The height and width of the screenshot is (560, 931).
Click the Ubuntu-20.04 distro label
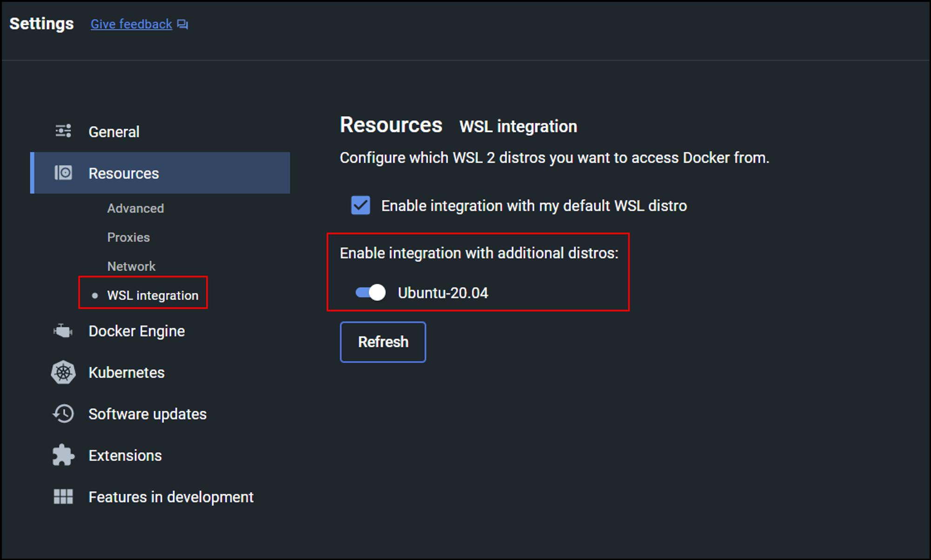tap(443, 293)
